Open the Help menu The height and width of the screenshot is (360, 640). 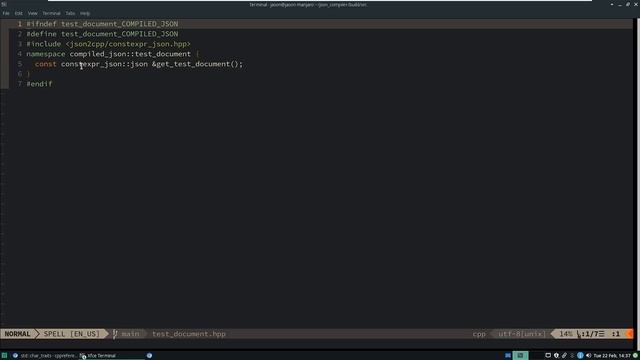(x=85, y=13)
